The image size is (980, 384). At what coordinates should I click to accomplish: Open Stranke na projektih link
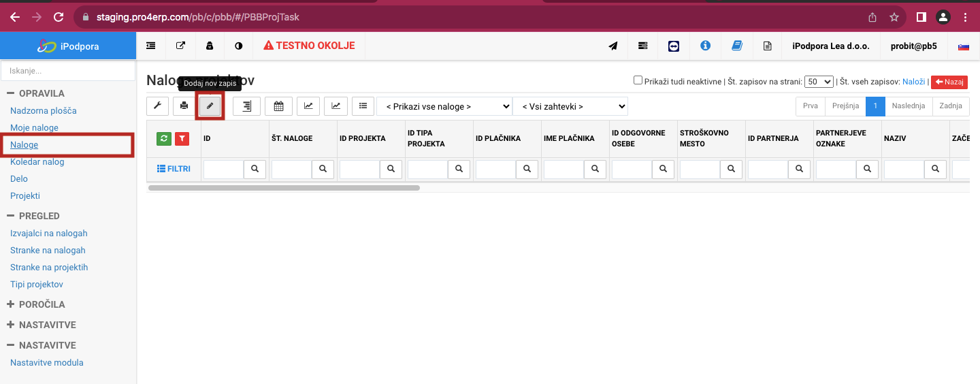pyautogui.click(x=49, y=267)
